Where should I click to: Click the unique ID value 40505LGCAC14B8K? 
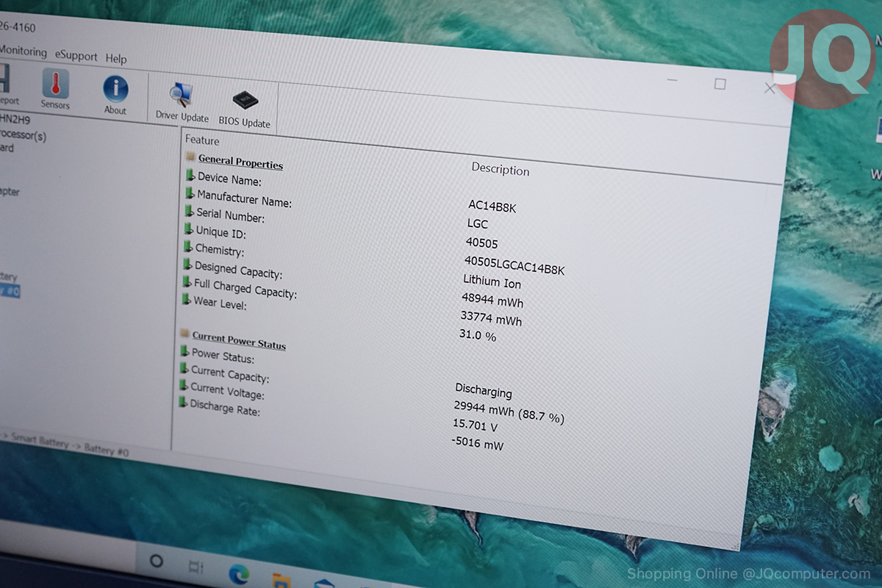514,265
